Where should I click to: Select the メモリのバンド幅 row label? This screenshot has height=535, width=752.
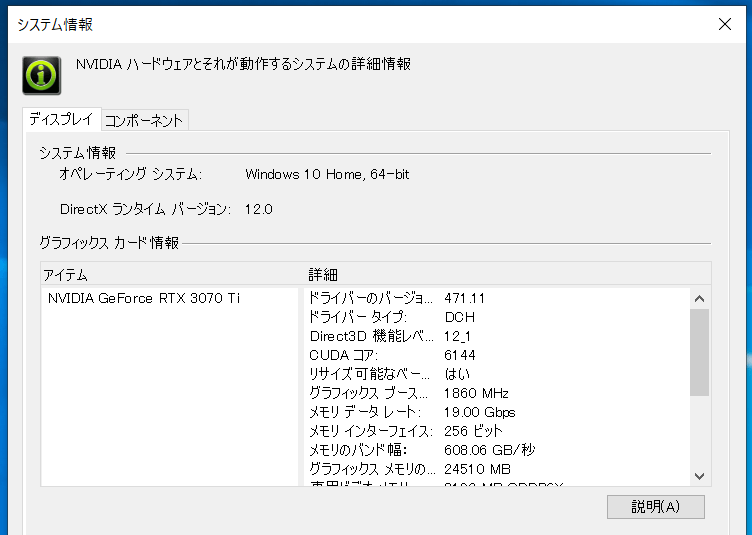(x=358, y=450)
